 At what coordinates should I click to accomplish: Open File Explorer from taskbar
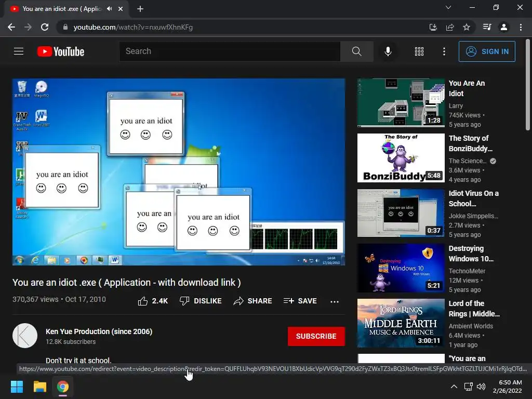click(39, 387)
